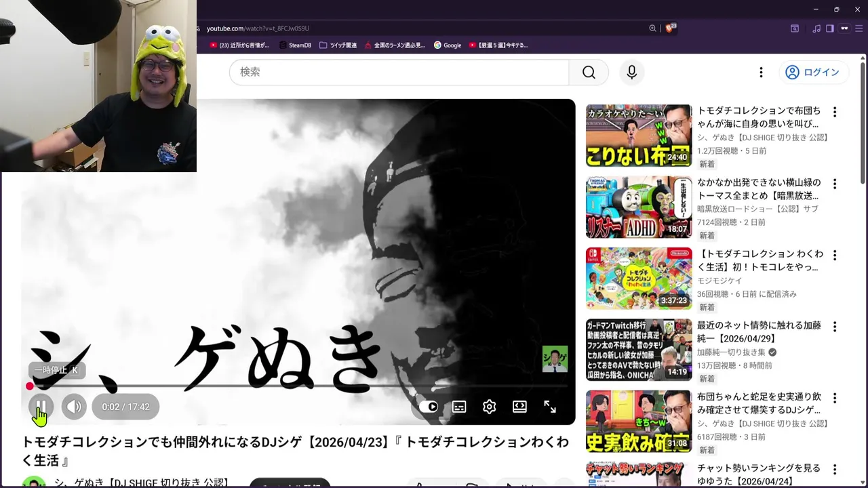Open options for トモダチコレクションで布団ち video
Screen dimensions: 868x488
point(835,112)
